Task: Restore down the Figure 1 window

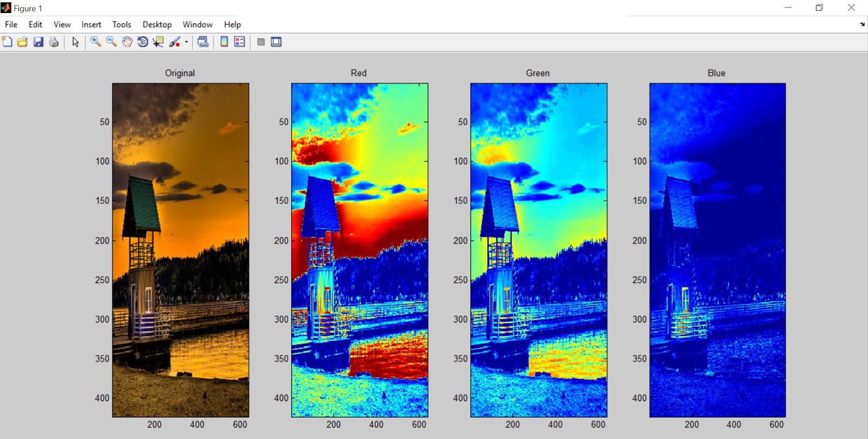Action: point(819,8)
